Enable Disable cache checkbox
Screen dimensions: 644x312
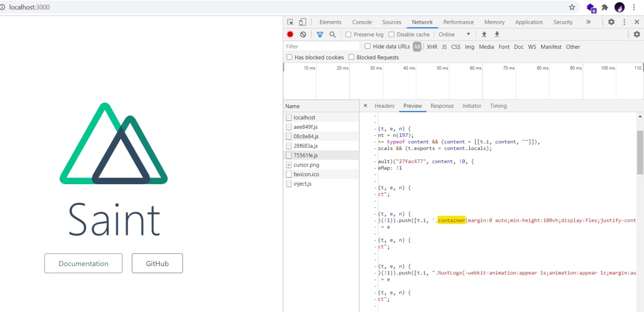point(391,34)
